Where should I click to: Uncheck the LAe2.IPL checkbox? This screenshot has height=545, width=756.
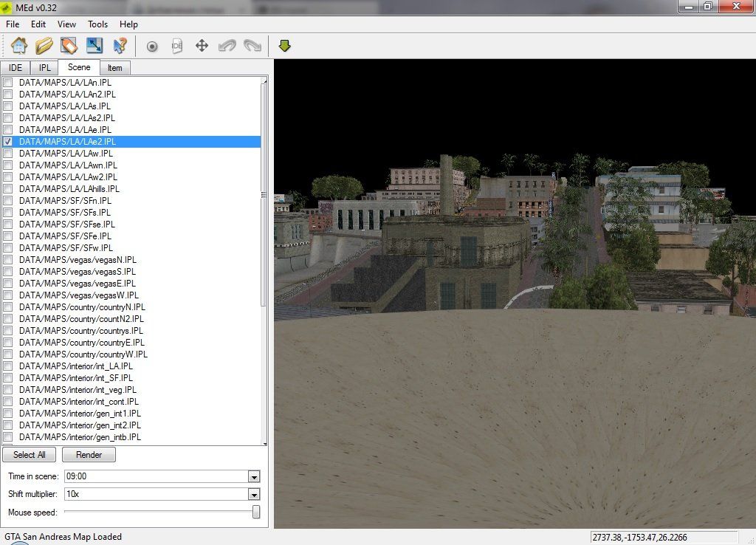[8, 141]
